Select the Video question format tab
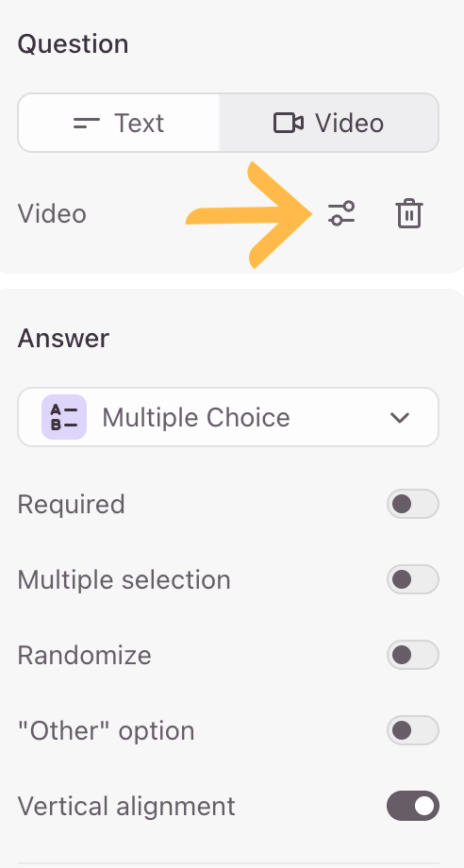 [x=329, y=123]
